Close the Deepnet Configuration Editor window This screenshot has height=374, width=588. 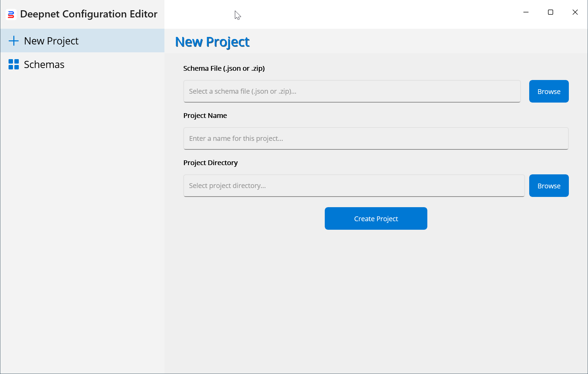pos(575,12)
